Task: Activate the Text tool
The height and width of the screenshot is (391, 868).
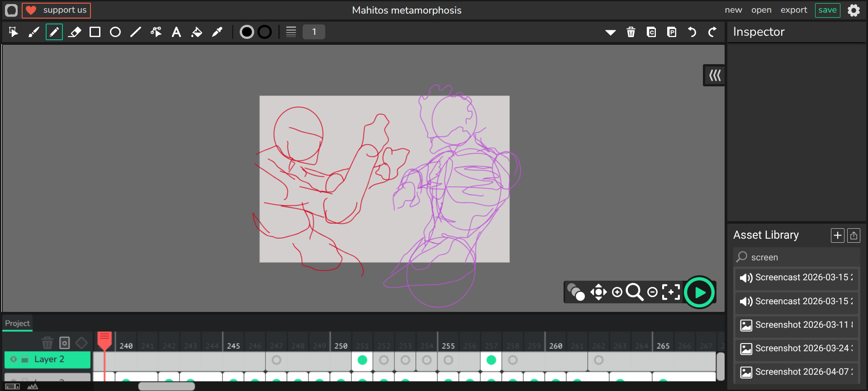Action: [x=176, y=32]
